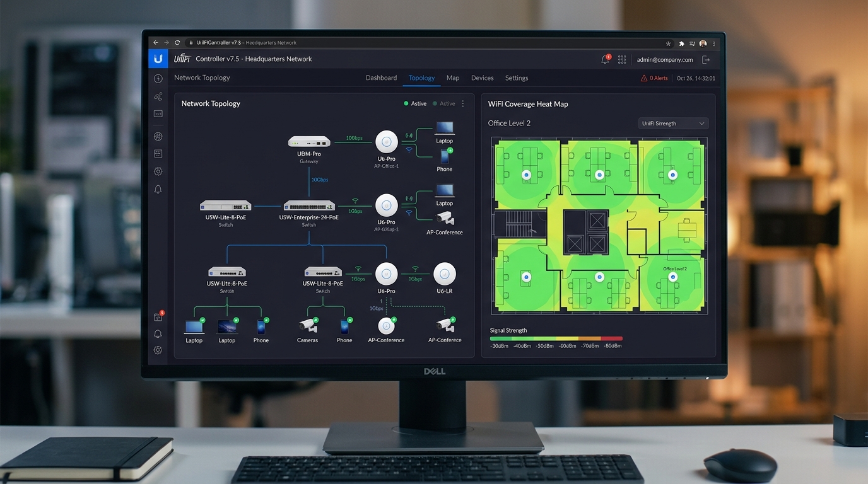Click the Signal Strength legend label

(x=508, y=330)
